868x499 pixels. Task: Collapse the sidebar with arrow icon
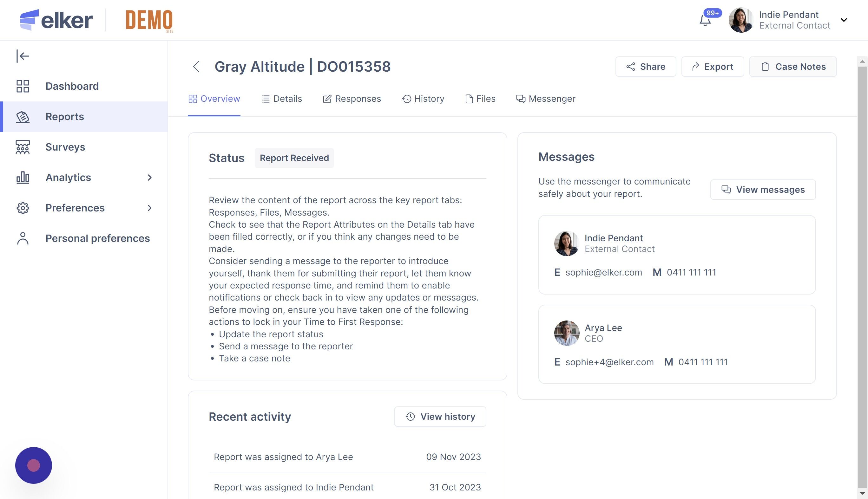tap(23, 56)
